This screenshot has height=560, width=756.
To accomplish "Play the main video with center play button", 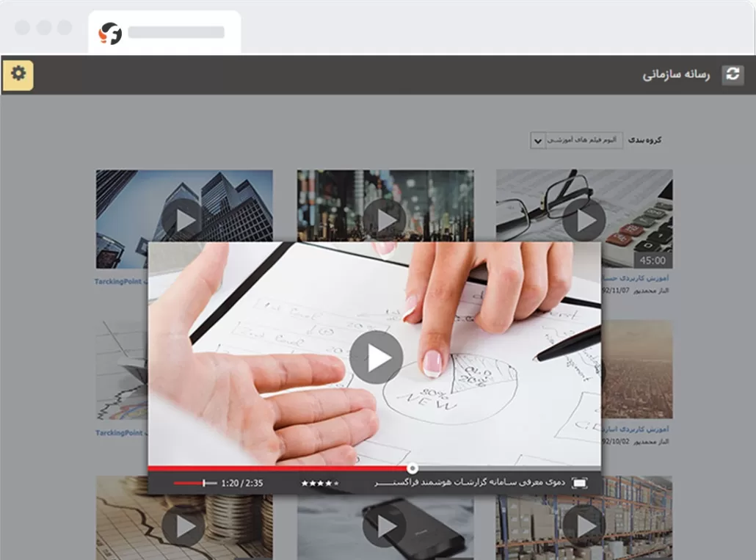I will (376, 357).
